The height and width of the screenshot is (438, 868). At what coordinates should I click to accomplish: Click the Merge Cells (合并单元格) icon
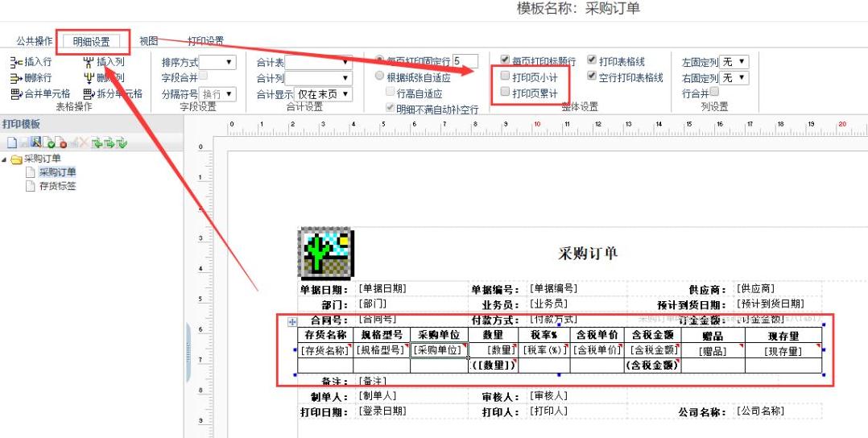click(16, 94)
